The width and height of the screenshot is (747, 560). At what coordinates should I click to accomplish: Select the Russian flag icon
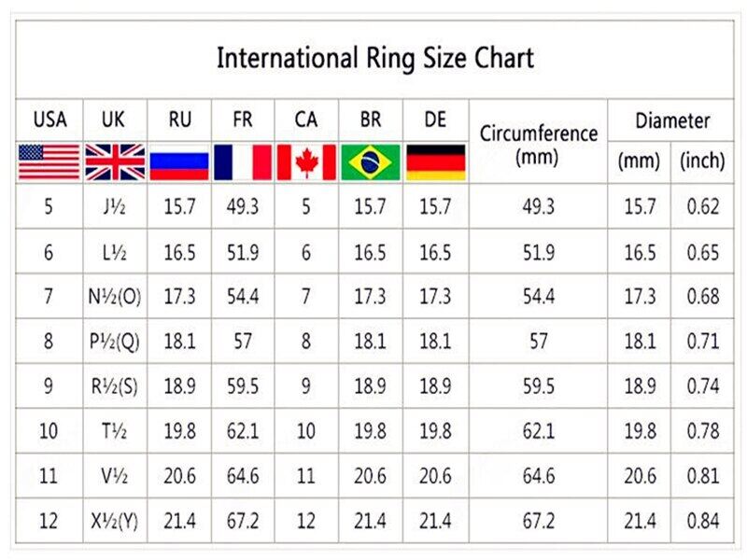pyautogui.click(x=179, y=161)
